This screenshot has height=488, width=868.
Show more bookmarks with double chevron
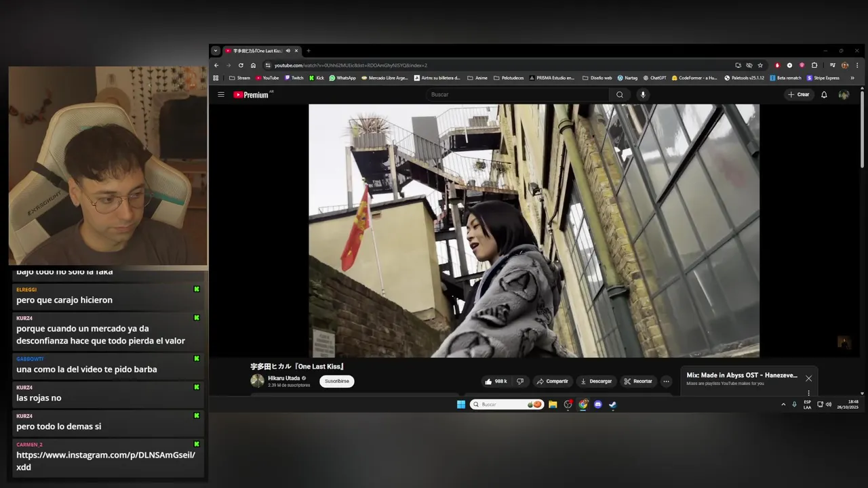click(x=852, y=78)
